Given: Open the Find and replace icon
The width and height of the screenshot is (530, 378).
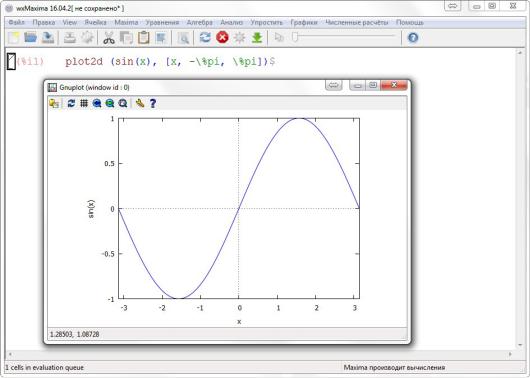Looking at the screenshot, I should 183,38.
